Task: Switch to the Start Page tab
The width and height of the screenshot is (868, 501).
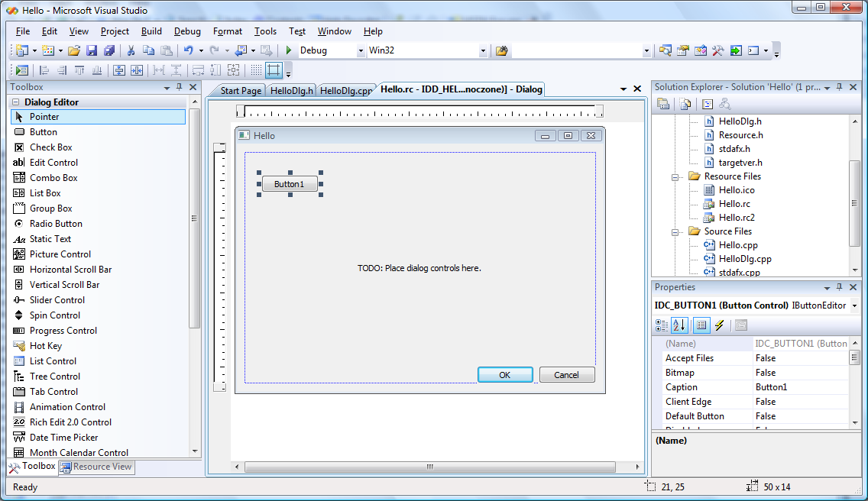Action: (240, 91)
